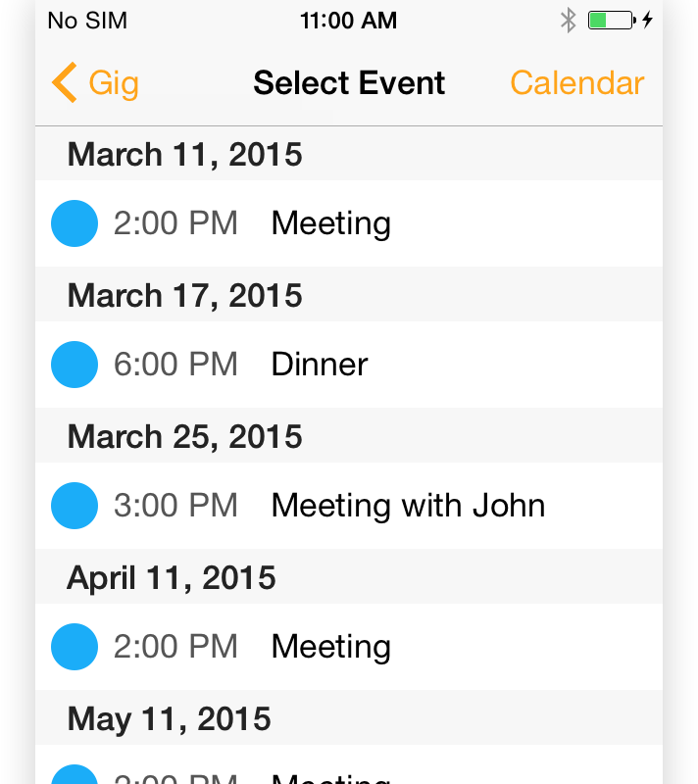Tap the April 11, 2015 section header
The image size is (698, 784).
[349, 576]
